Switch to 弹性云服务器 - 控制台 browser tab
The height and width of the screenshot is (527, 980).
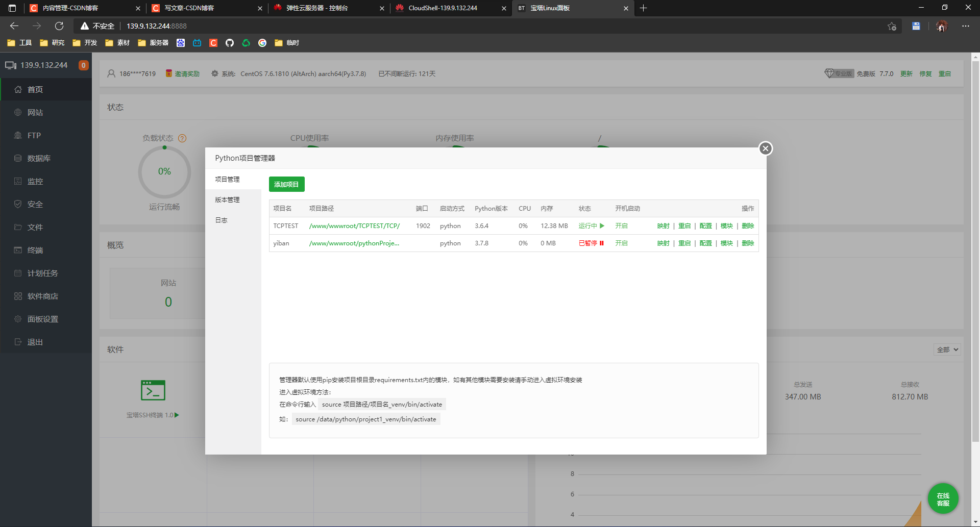pos(329,8)
